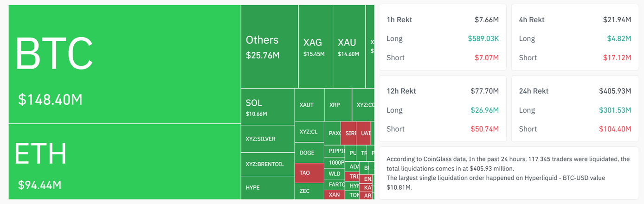
Task: Click the 1h Rekt card heading
Action: click(399, 20)
